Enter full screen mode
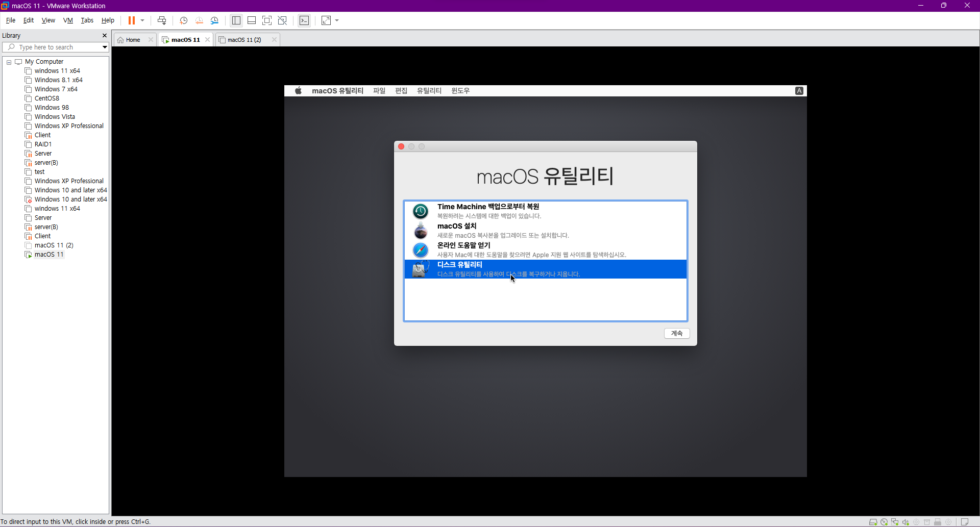 point(267,20)
